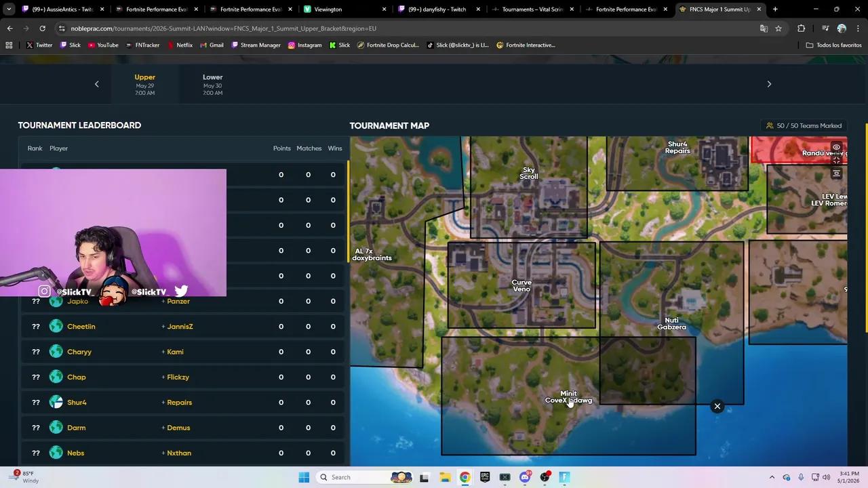This screenshot has width=868, height=488.
Task: Open the Stream Manager bookmark
Action: click(256, 45)
